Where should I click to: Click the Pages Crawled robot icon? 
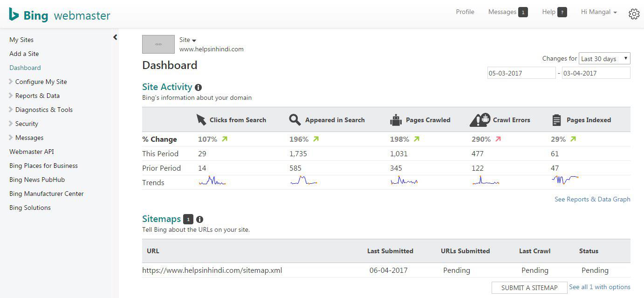coord(396,120)
